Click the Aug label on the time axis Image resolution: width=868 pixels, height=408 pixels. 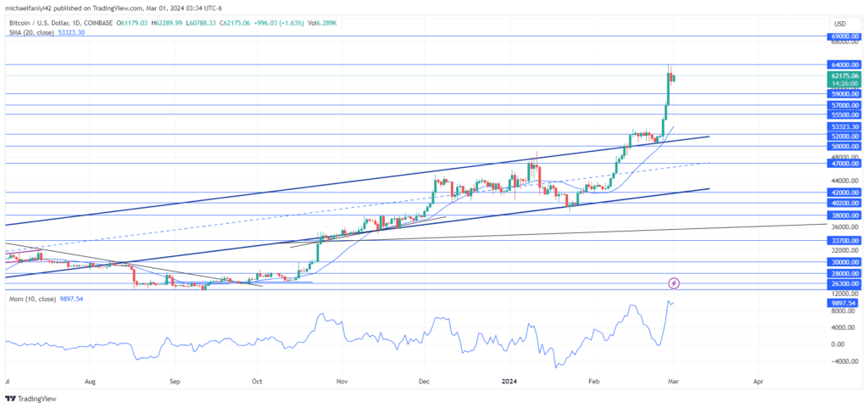(91, 382)
